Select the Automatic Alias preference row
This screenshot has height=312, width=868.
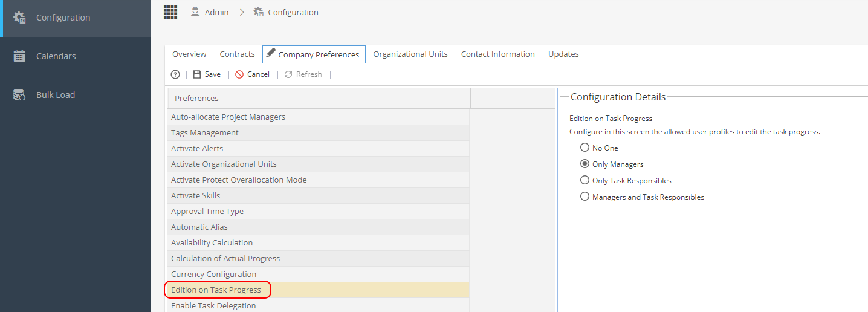318,227
